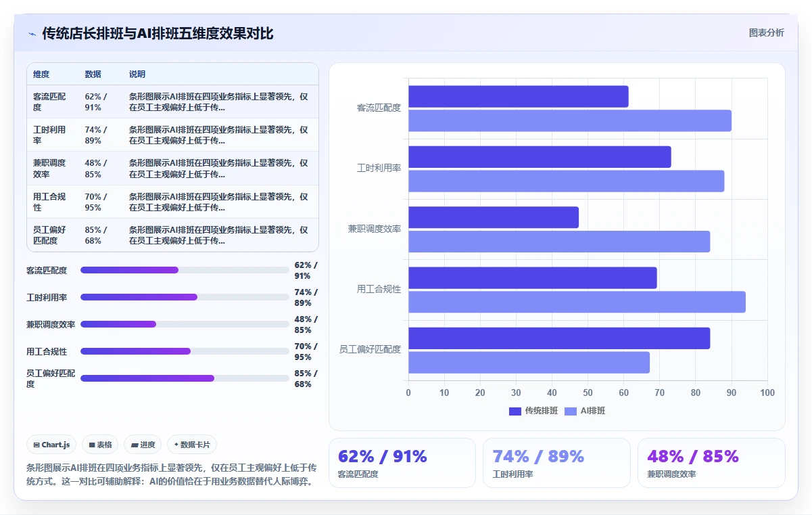
Task: Toggle the 传统排班 legend item
Action: pos(533,411)
